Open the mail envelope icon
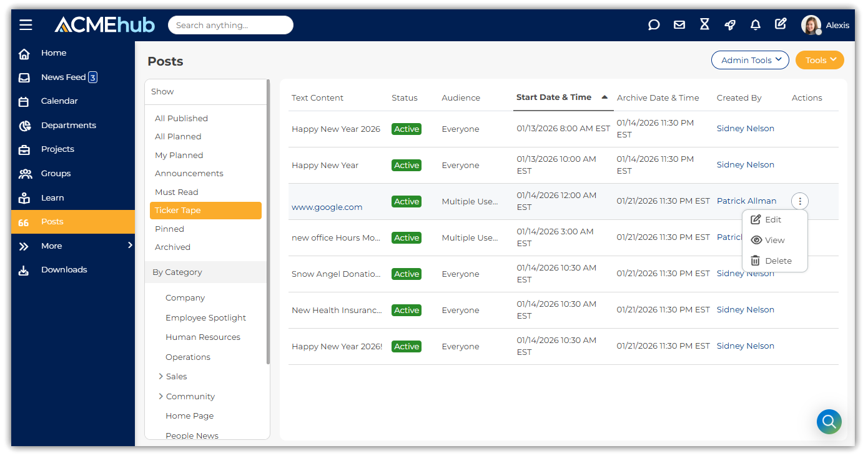This screenshot has height=458, width=868. [x=679, y=25]
